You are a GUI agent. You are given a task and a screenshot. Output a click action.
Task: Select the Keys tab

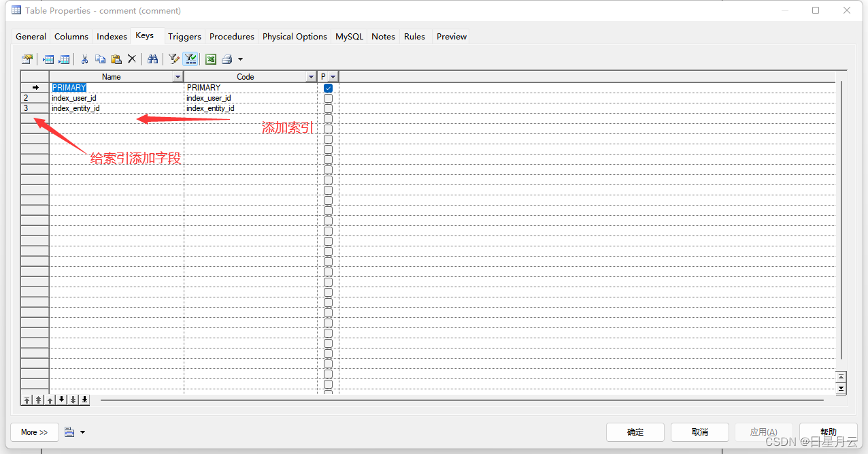(145, 35)
